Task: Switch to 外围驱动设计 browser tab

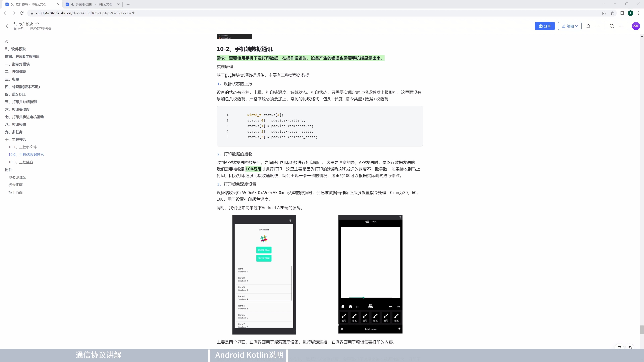Action: [92, 4]
